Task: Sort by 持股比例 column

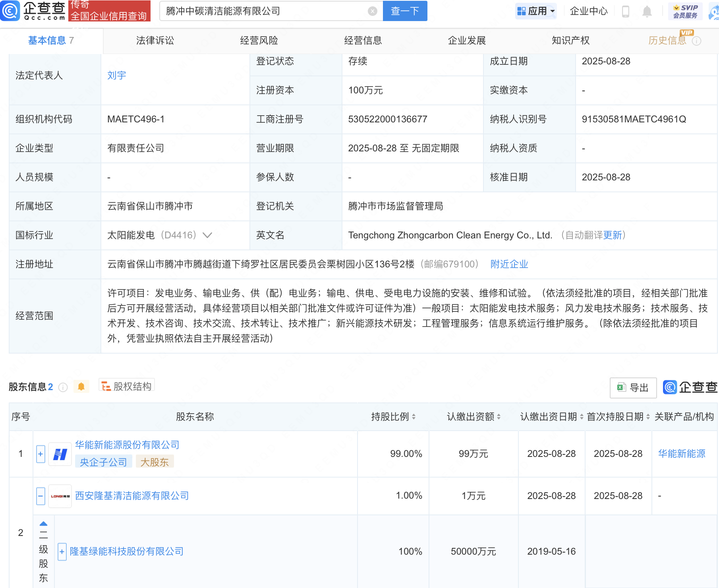Action: [x=393, y=417]
